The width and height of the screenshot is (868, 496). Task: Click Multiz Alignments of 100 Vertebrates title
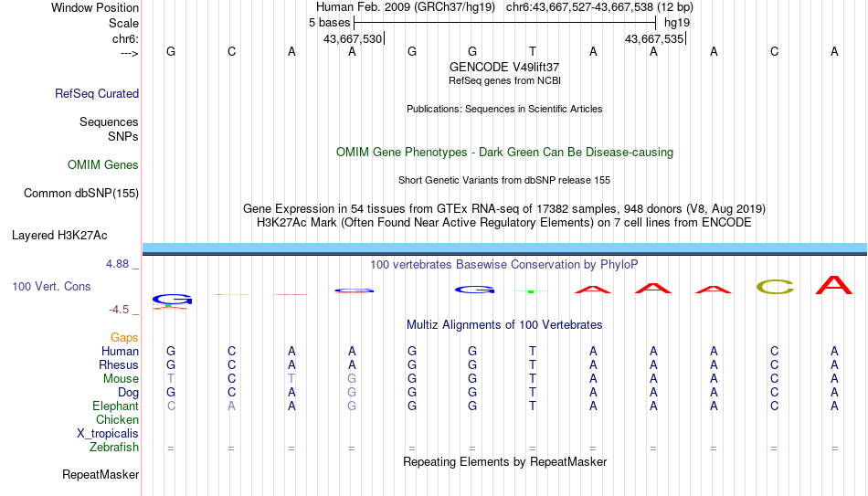tap(504, 325)
